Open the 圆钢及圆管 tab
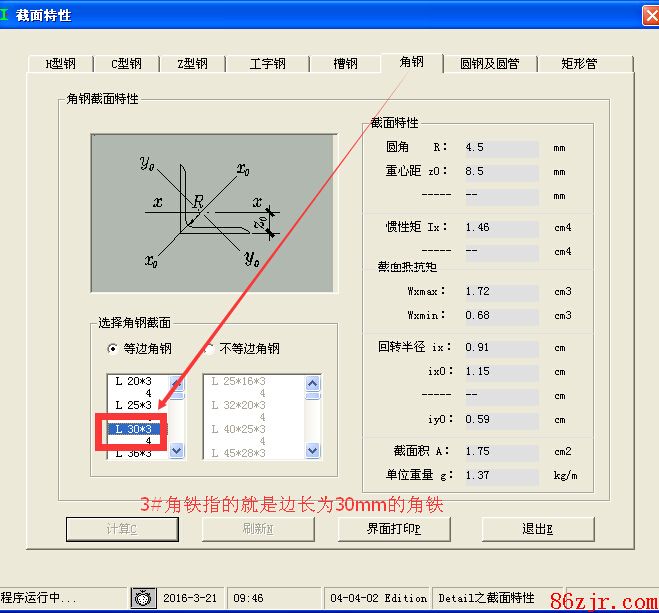This screenshot has height=613, width=659. pyautogui.click(x=489, y=64)
